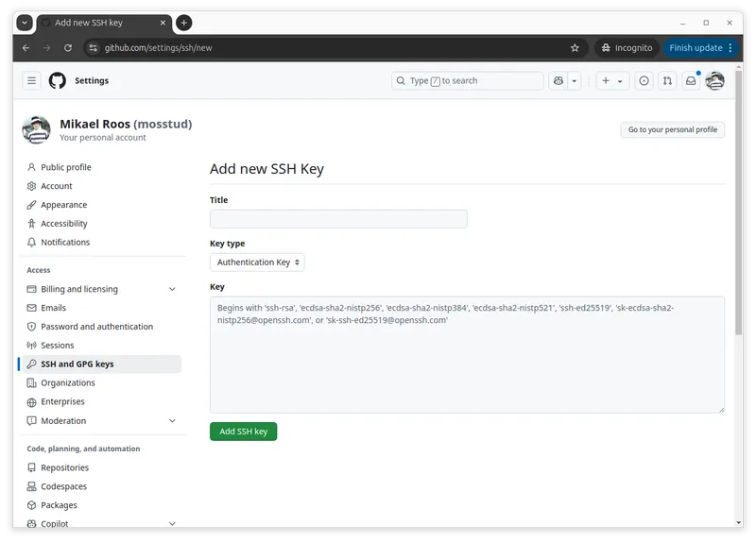This screenshot has height=542, width=756.
Task: Click the Title input field
Action: (338, 219)
